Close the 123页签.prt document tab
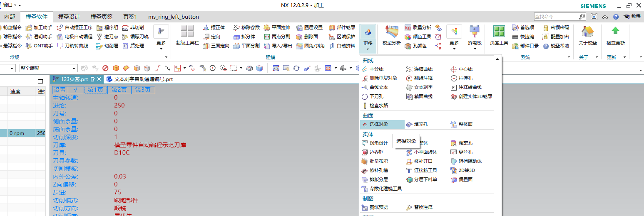This screenshot has width=644, height=216. pos(99,79)
